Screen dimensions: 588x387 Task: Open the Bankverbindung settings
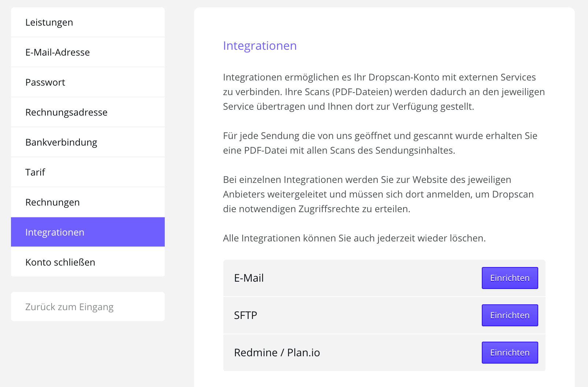pyautogui.click(x=61, y=142)
